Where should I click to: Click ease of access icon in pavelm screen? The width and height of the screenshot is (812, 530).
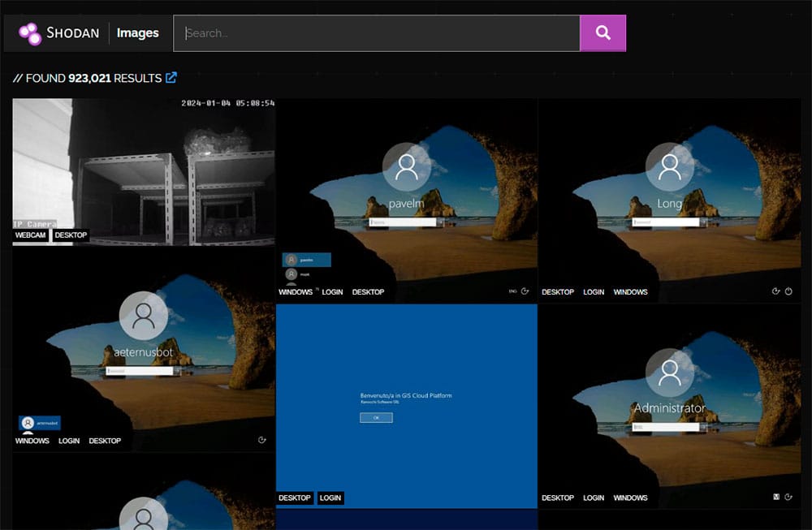click(x=525, y=291)
